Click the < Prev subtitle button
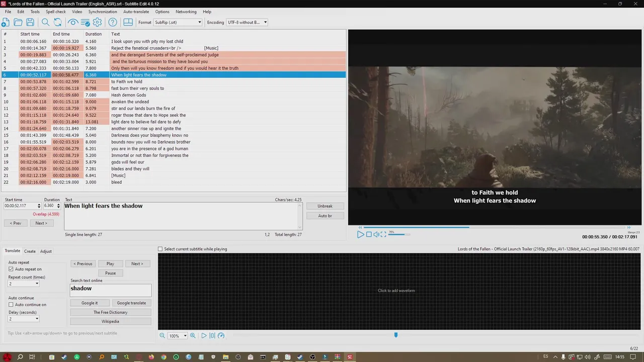 point(16,223)
